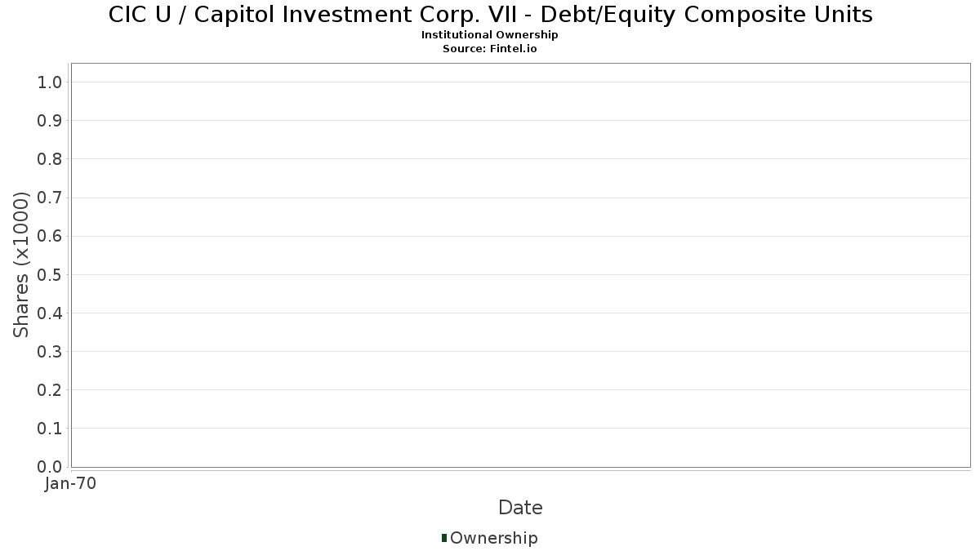The image size is (980, 551).
Task: Click the Source: Fintel.io text
Action: (x=490, y=49)
